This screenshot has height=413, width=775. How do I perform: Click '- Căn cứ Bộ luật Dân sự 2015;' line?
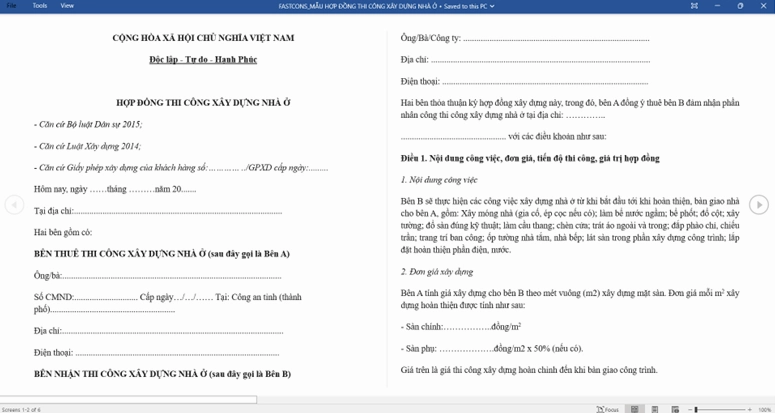(88, 124)
